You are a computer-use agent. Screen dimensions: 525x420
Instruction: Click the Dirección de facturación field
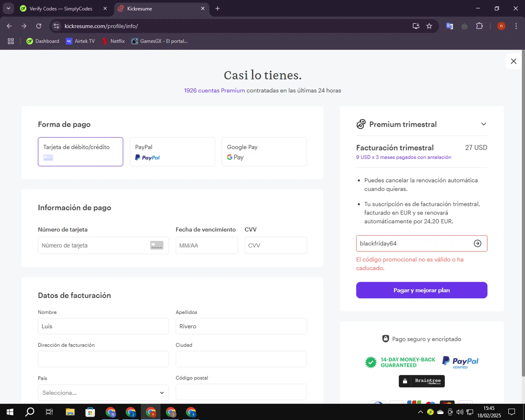point(103,359)
